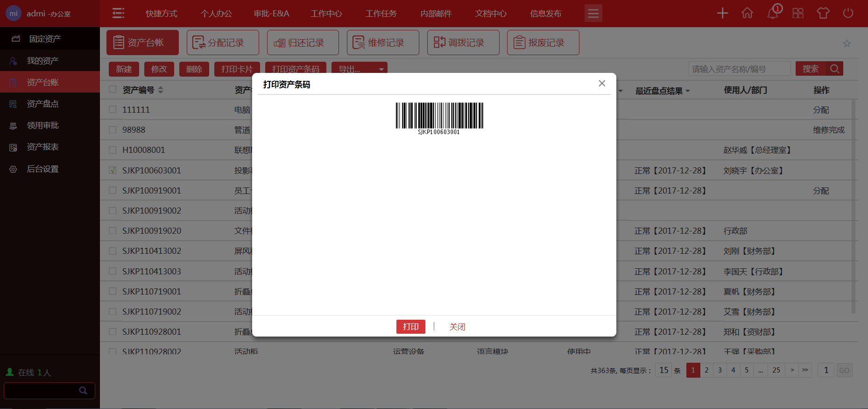Expand the export dropdown arrow

381,69
